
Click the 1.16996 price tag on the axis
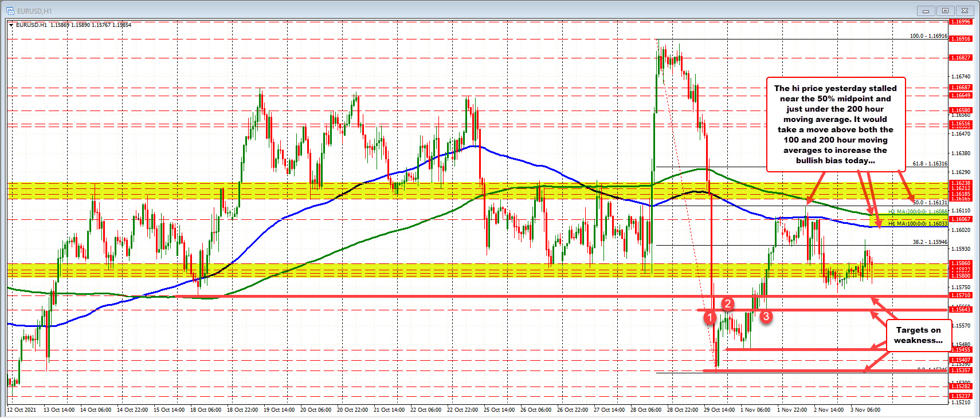[x=961, y=22]
